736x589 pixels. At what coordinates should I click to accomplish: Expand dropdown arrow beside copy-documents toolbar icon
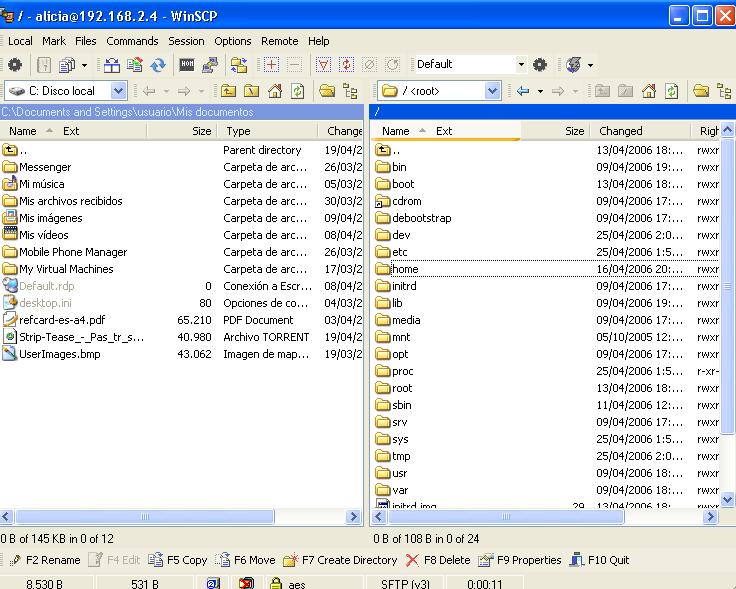84,65
